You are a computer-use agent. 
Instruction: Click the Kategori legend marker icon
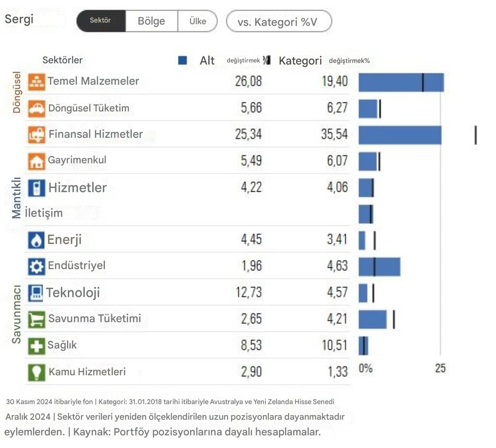pos(267,60)
